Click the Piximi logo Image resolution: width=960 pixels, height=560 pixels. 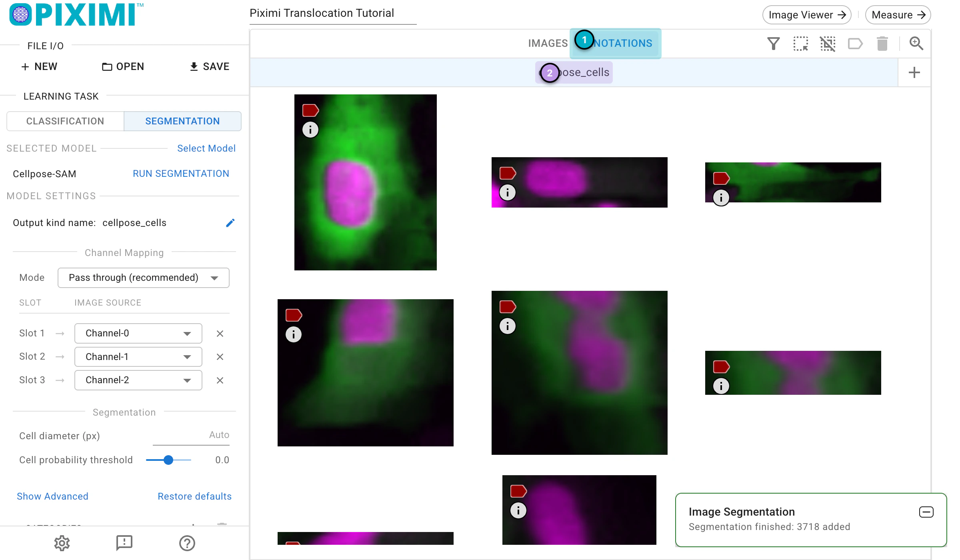tap(76, 15)
